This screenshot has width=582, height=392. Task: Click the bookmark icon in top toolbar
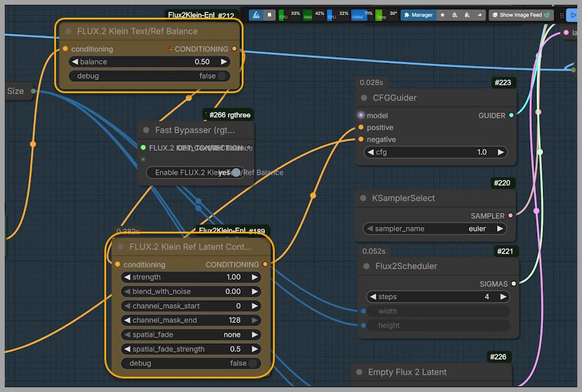click(x=269, y=15)
